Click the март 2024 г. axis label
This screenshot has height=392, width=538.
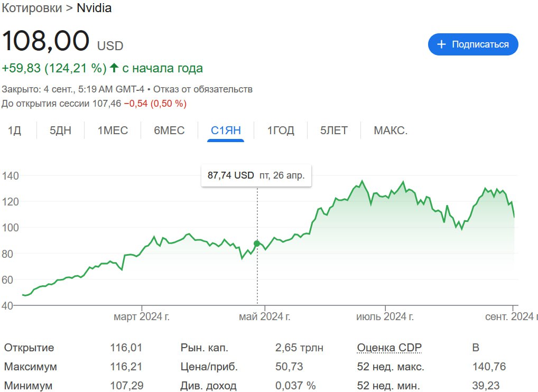coord(141,316)
